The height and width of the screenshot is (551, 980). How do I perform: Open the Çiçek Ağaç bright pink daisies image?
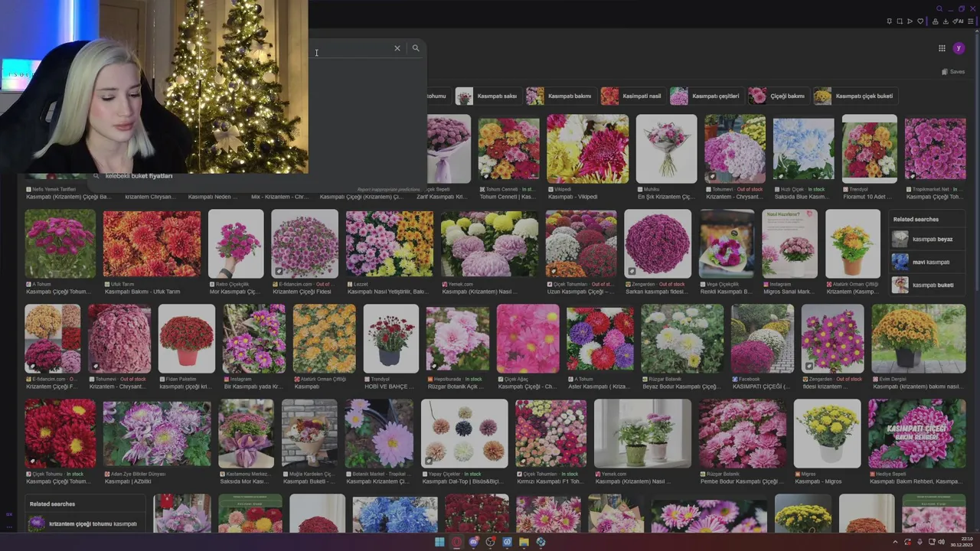[528, 338]
